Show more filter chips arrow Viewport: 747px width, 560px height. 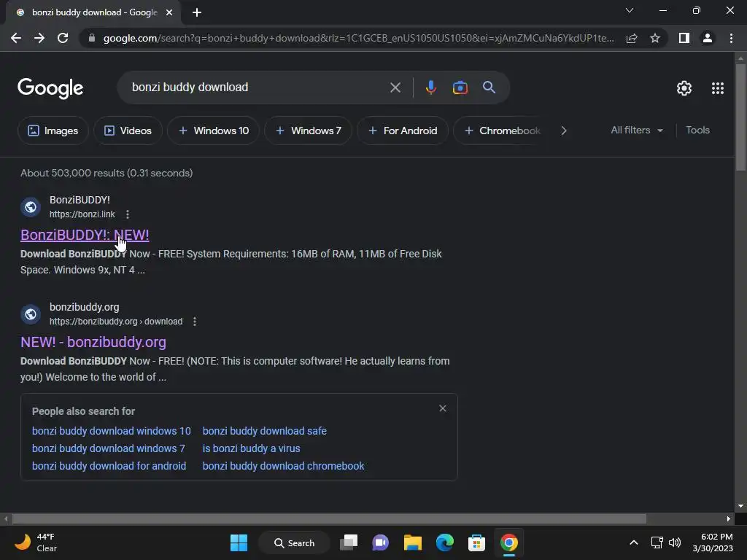point(564,131)
